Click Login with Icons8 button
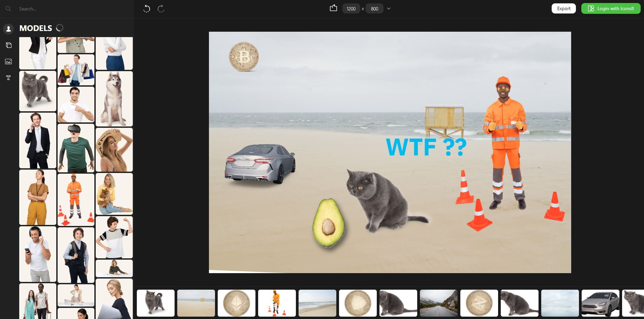The image size is (644, 319). click(611, 8)
